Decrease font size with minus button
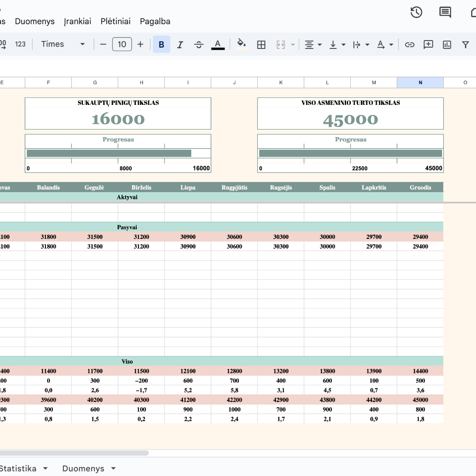 click(x=103, y=44)
